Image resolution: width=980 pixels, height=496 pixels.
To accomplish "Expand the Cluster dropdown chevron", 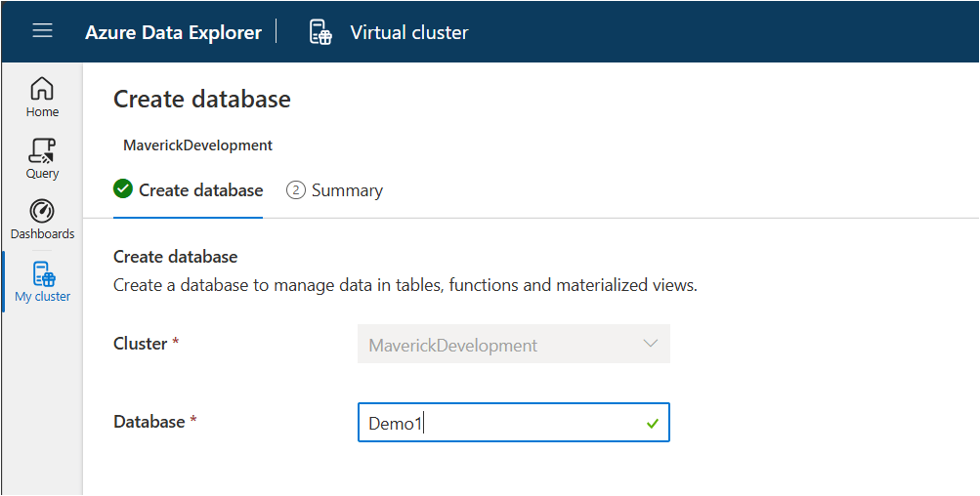I will (x=651, y=344).
